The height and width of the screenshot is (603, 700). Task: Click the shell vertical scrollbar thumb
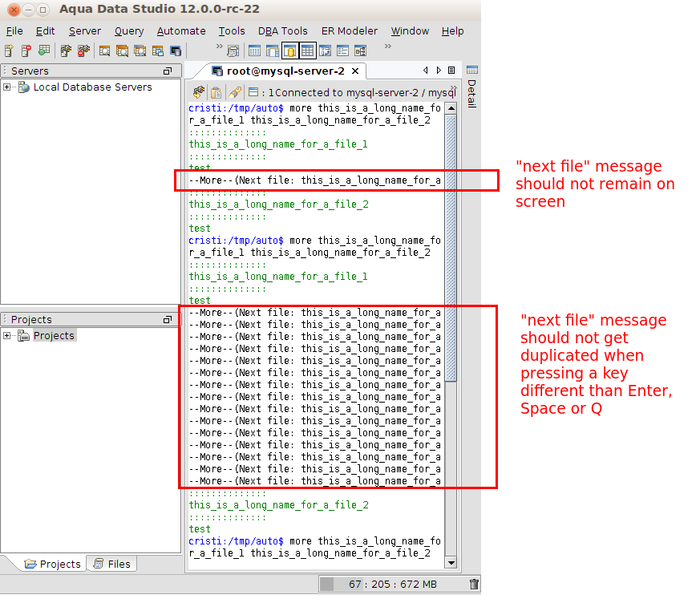tap(451, 248)
